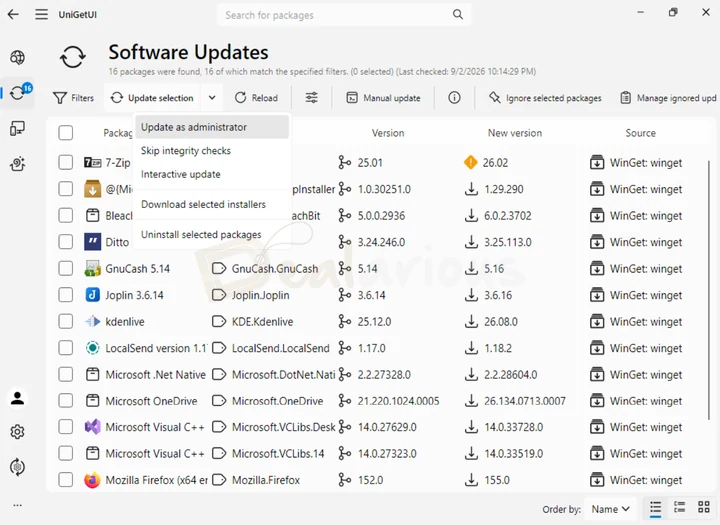Viewport: 720px width, 525px height.
Task: Click the warning icon beside 7-Zip 26.02
Action: pyautogui.click(x=471, y=162)
